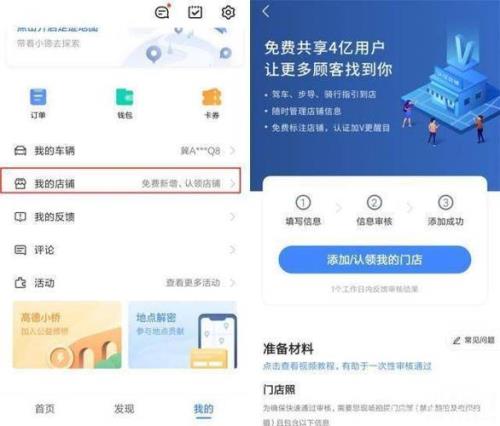The image size is (500, 426).
Task: Tap the back arrow on store page
Action: point(266,11)
